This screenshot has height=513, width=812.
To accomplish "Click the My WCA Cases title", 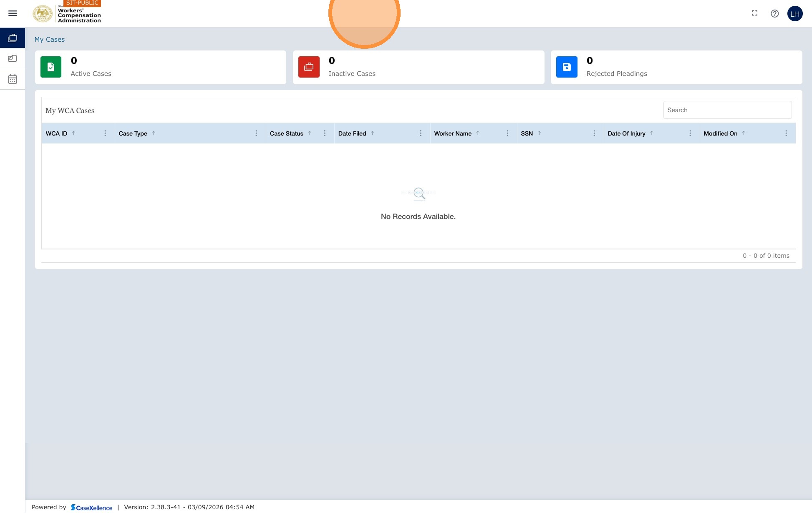I will pos(70,111).
